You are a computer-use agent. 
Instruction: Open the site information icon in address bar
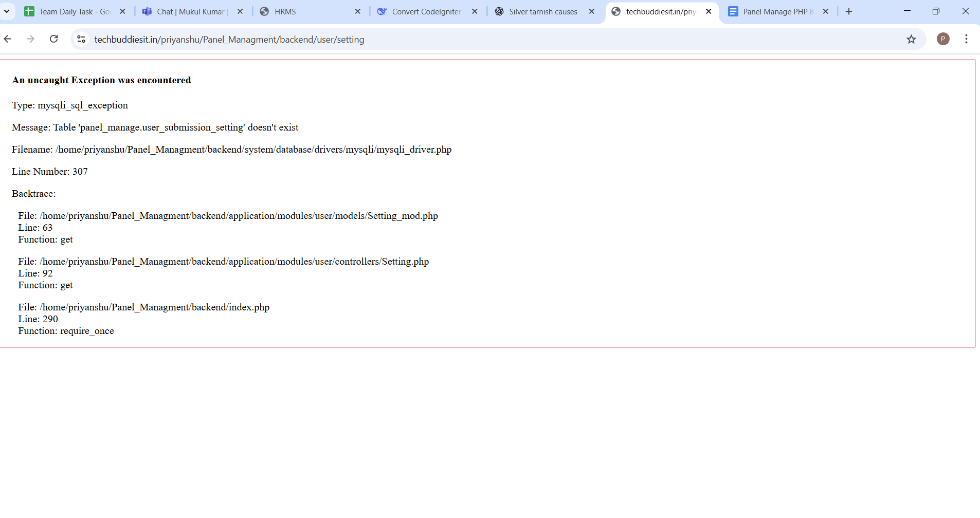81,39
